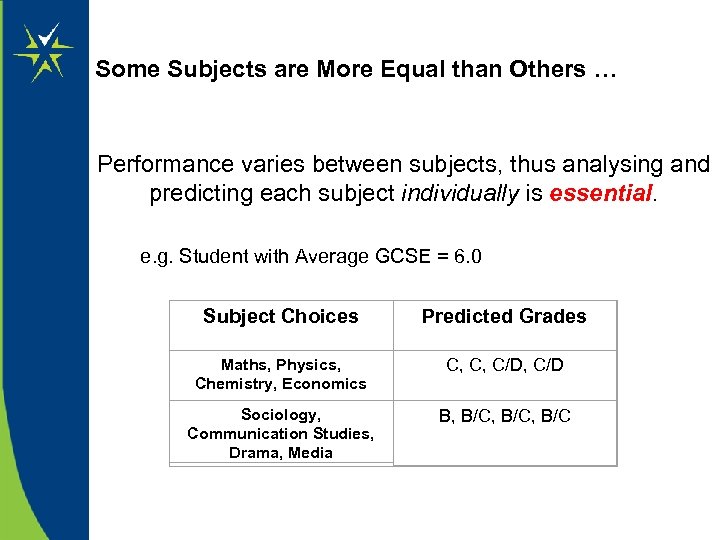Click the "e.g. Student with Average GCSE" line
Image resolution: width=720 pixels, height=540 pixels.
coord(280,257)
